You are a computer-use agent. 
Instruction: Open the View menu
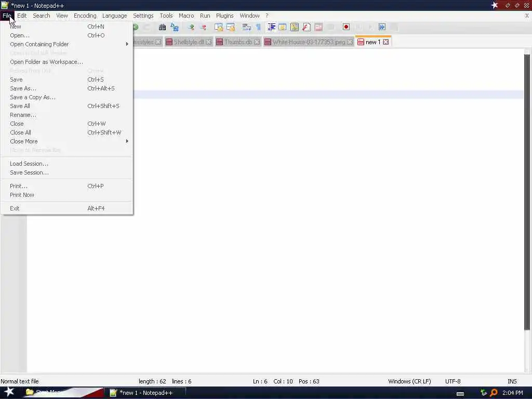pyautogui.click(x=62, y=16)
